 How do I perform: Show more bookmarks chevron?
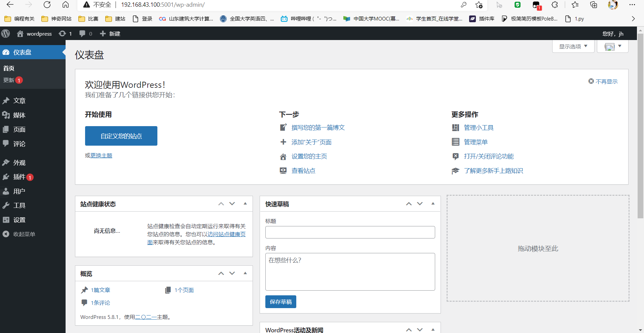[x=633, y=19]
